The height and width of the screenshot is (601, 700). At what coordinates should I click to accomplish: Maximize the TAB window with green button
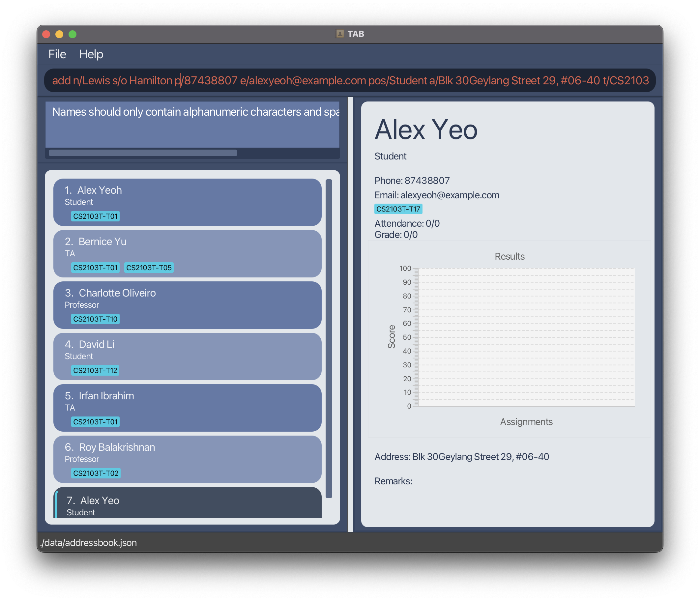click(72, 34)
